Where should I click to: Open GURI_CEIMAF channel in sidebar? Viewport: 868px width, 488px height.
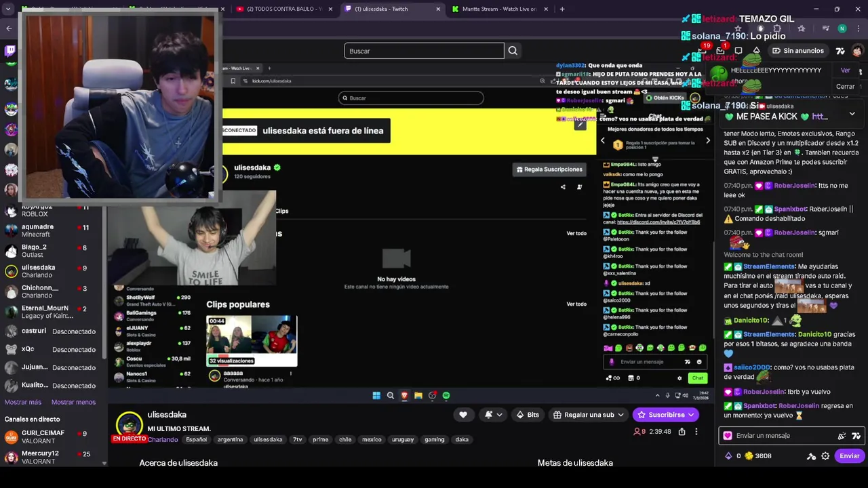pos(53,437)
